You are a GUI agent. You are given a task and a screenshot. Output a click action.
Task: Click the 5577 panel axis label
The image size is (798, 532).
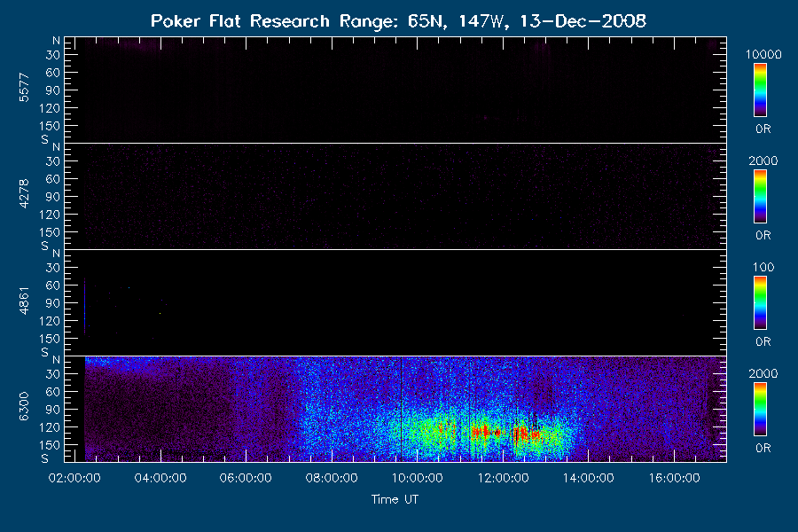(x=24, y=88)
